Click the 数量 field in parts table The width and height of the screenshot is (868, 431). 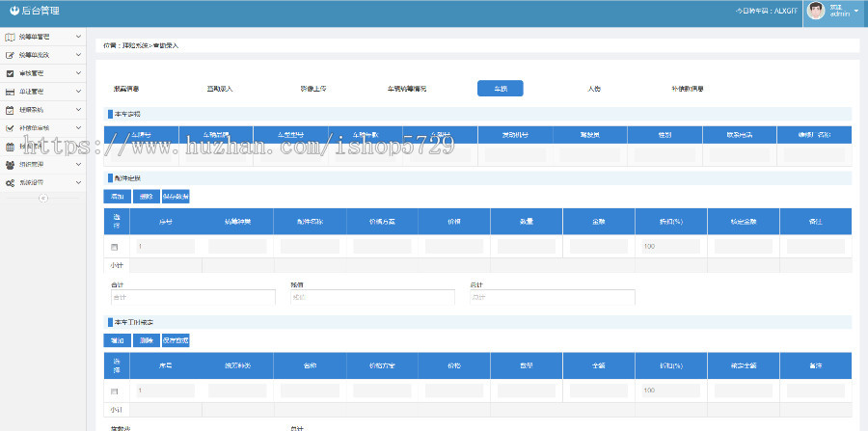point(527,246)
